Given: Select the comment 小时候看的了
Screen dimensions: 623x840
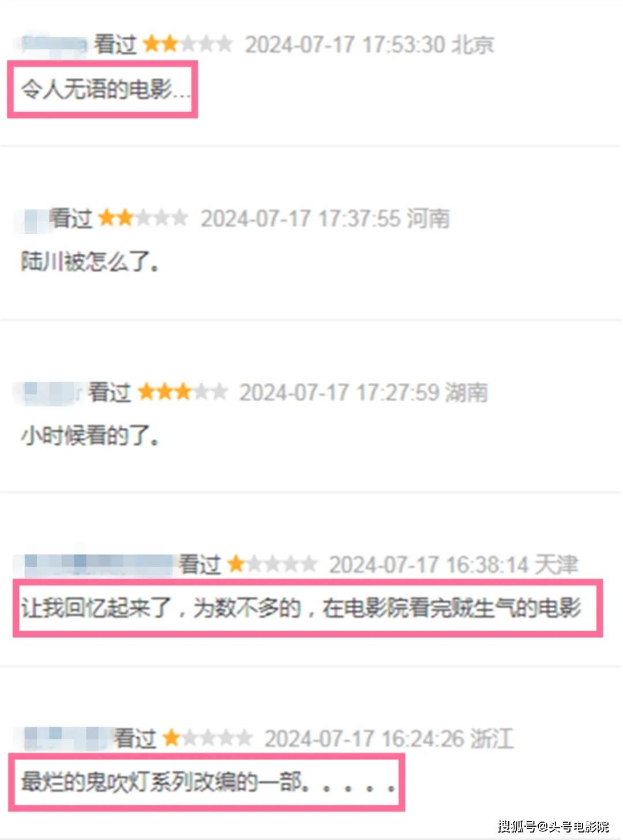Looking at the screenshot, I should [90, 435].
